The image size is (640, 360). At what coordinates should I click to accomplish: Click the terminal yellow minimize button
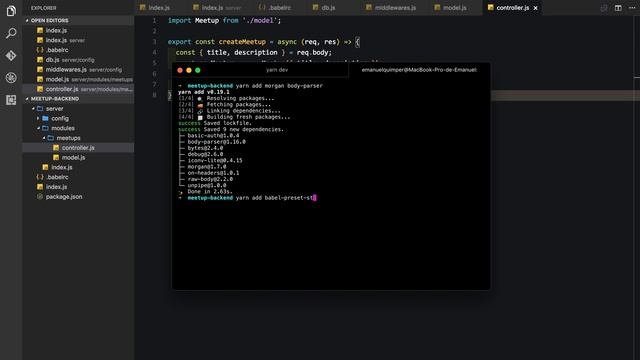point(189,70)
